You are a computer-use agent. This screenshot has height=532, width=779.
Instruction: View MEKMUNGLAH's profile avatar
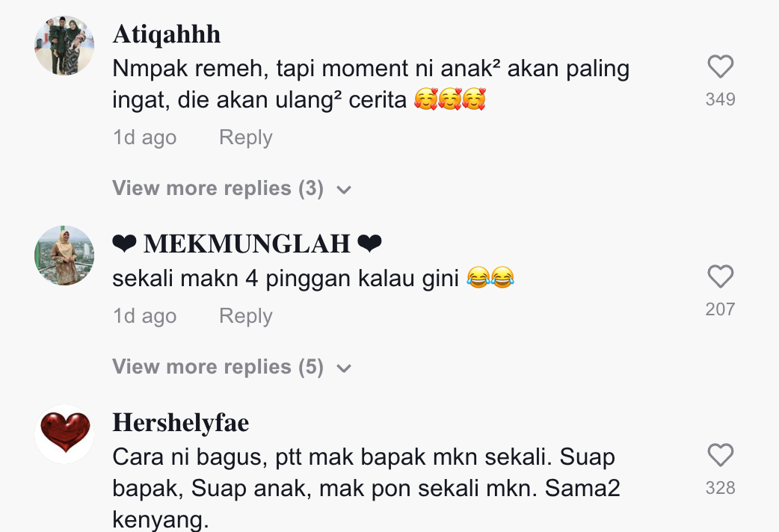[x=64, y=256]
